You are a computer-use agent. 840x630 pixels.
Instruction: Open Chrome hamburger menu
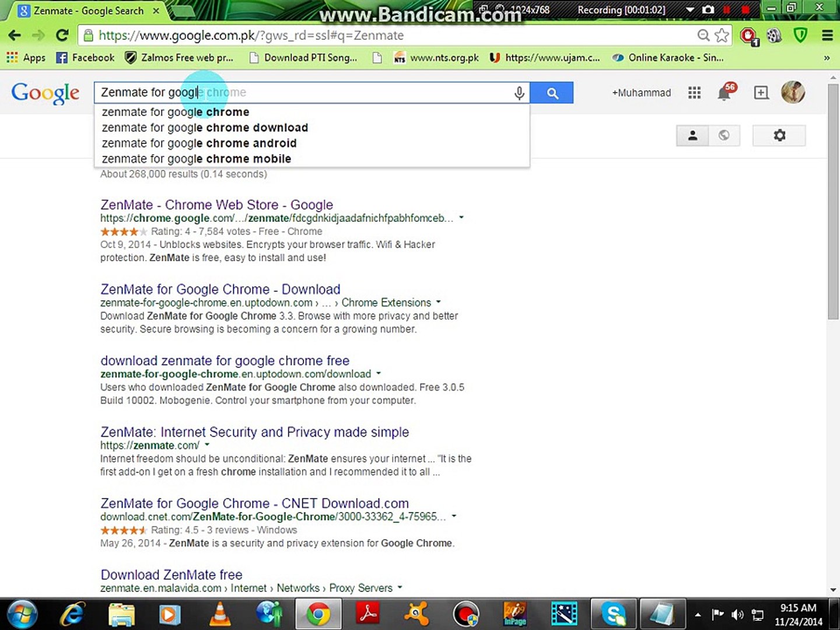pos(827,36)
